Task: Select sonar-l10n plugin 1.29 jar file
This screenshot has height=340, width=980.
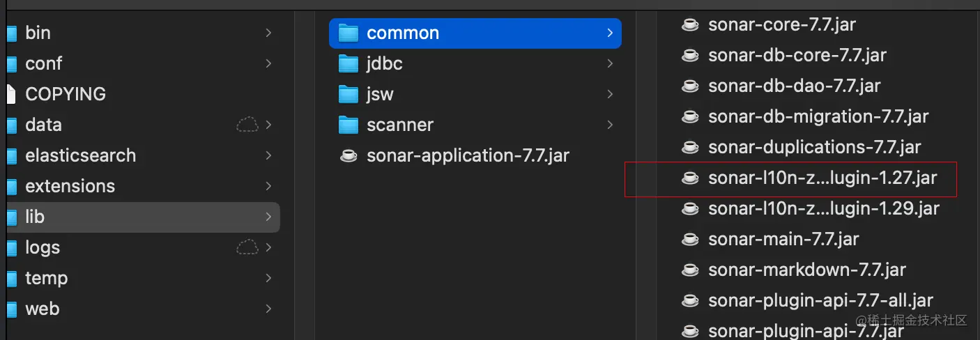Action: [823, 209]
